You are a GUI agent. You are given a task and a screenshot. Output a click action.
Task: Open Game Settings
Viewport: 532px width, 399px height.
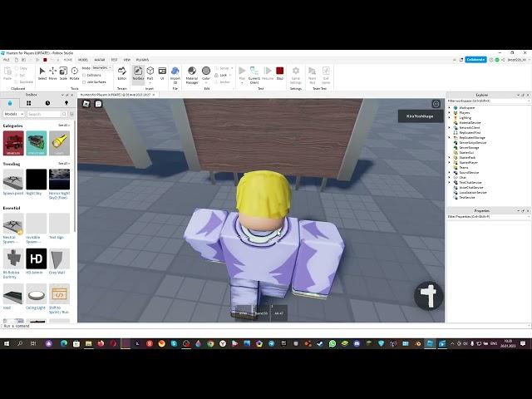pyautogui.click(x=296, y=75)
